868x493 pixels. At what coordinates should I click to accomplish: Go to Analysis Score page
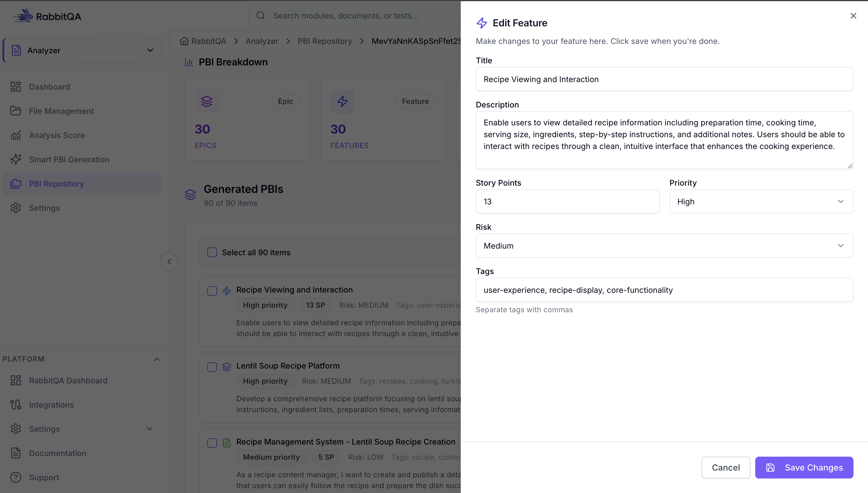tap(82, 135)
